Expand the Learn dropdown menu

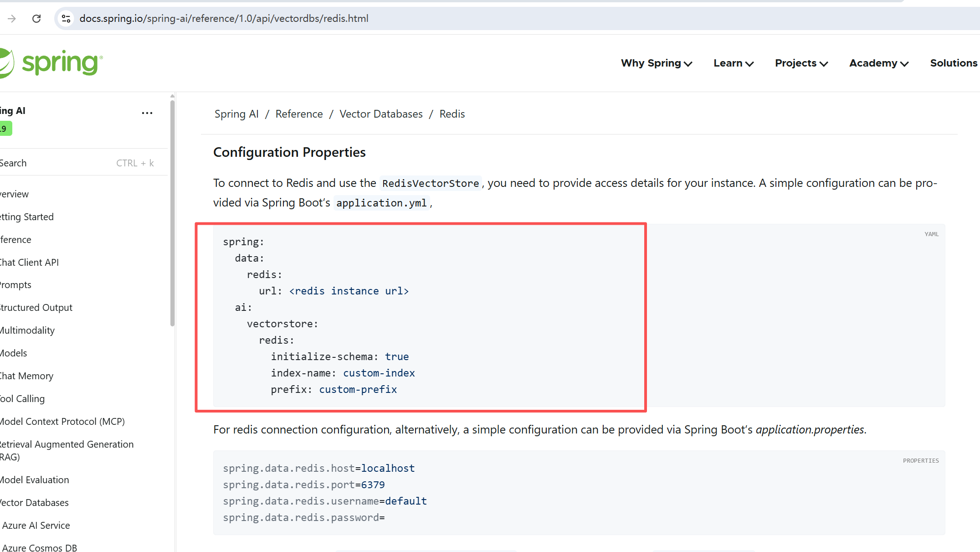[734, 63]
